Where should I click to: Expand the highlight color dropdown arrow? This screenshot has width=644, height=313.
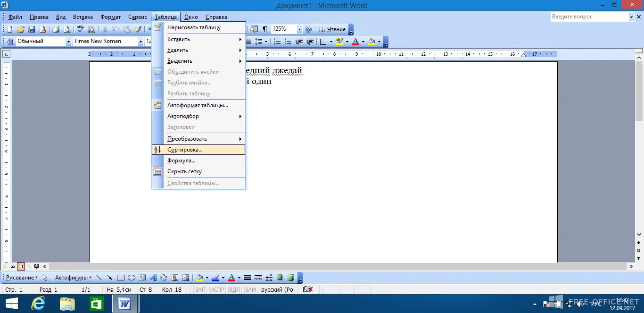(x=347, y=42)
